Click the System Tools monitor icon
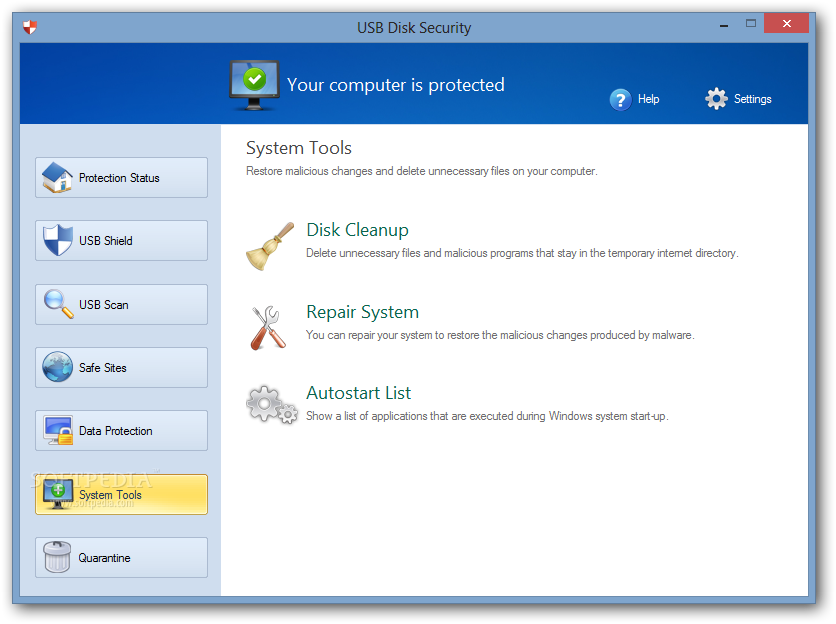Image resolution: width=836 pixels, height=624 pixels. pyautogui.click(x=58, y=494)
